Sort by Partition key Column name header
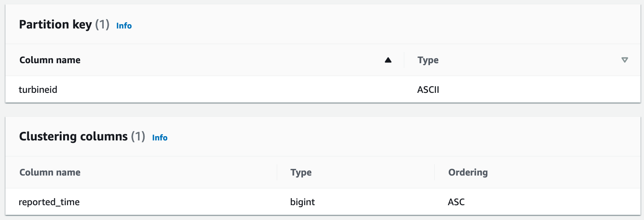Screen dimensions: 644x220 (50, 60)
